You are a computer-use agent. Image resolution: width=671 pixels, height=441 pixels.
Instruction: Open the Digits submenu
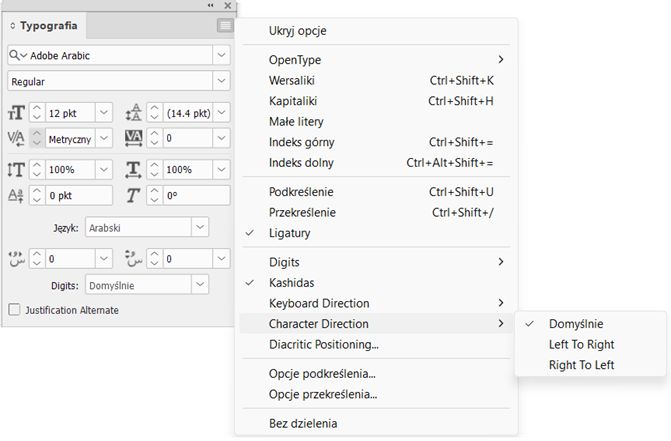377,262
